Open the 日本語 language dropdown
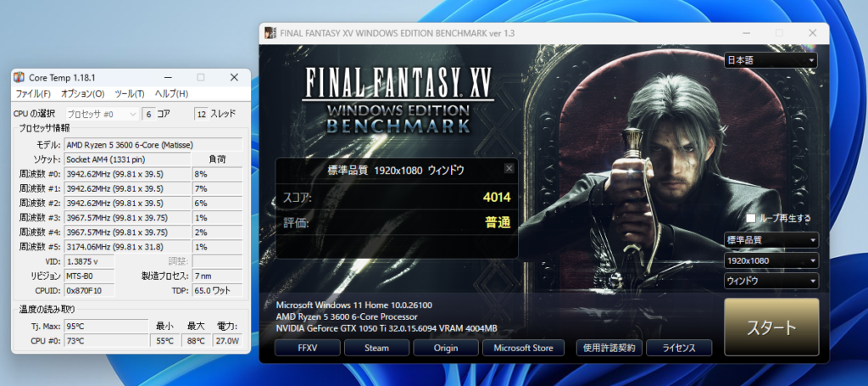Viewport: 868px width, 386px height. tap(771, 60)
